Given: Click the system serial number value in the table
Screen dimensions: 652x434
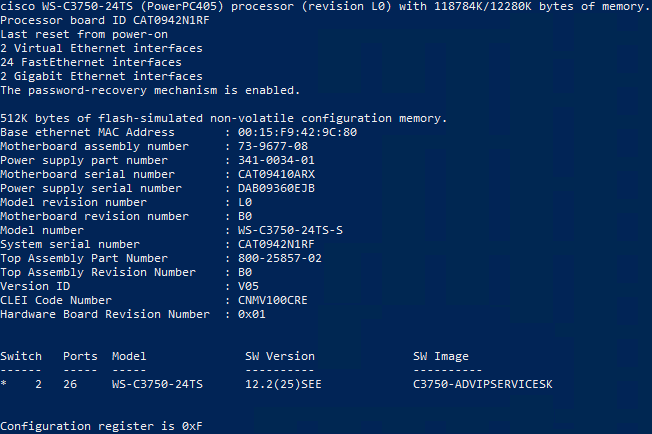Looking at the screenshot, I should [276, 244].
